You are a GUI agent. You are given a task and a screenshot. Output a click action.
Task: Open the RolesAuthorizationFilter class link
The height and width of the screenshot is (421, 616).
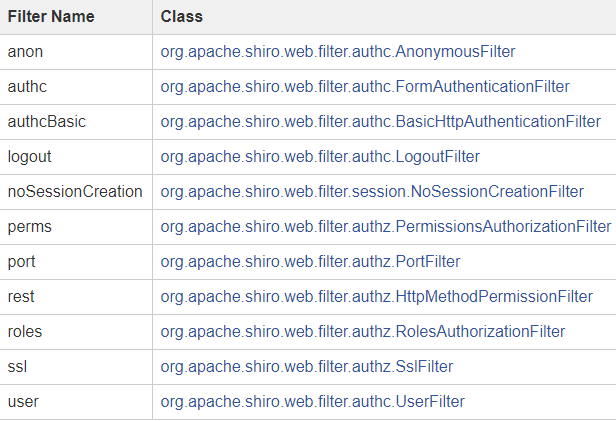point(363,332)
